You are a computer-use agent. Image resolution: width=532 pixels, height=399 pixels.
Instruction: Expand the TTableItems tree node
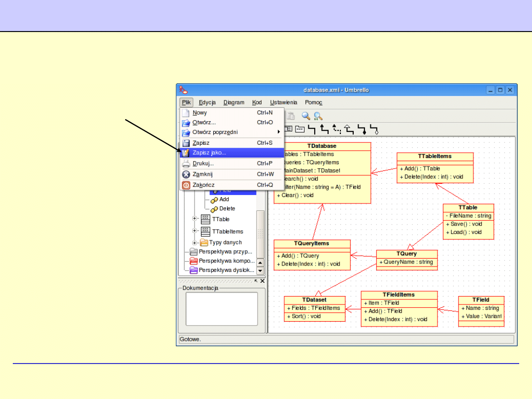point(195,231)
